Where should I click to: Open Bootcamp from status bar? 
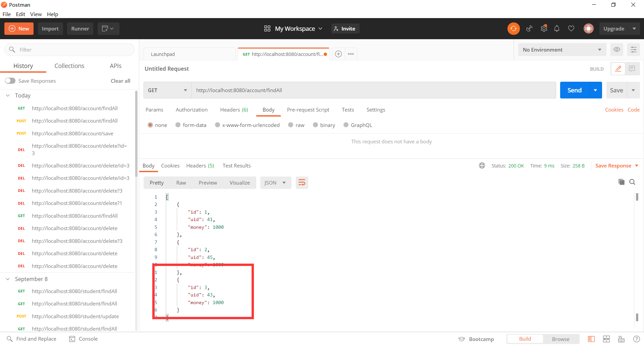tap(476, 339)
